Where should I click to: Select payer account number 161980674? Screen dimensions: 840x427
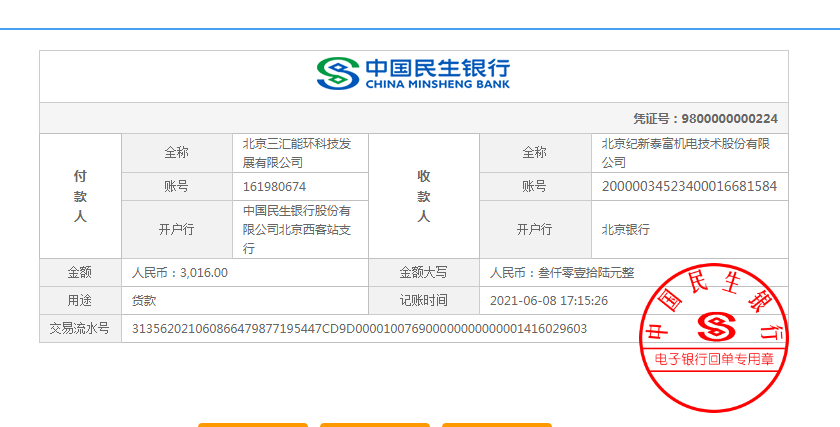(274, 186)
